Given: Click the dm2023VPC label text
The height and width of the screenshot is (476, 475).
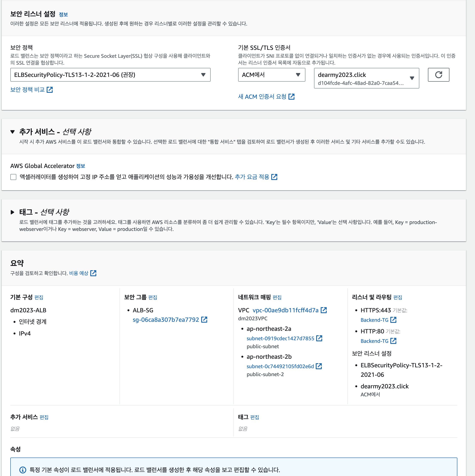Looking at the screenshot, I should [x=253, y=318].
